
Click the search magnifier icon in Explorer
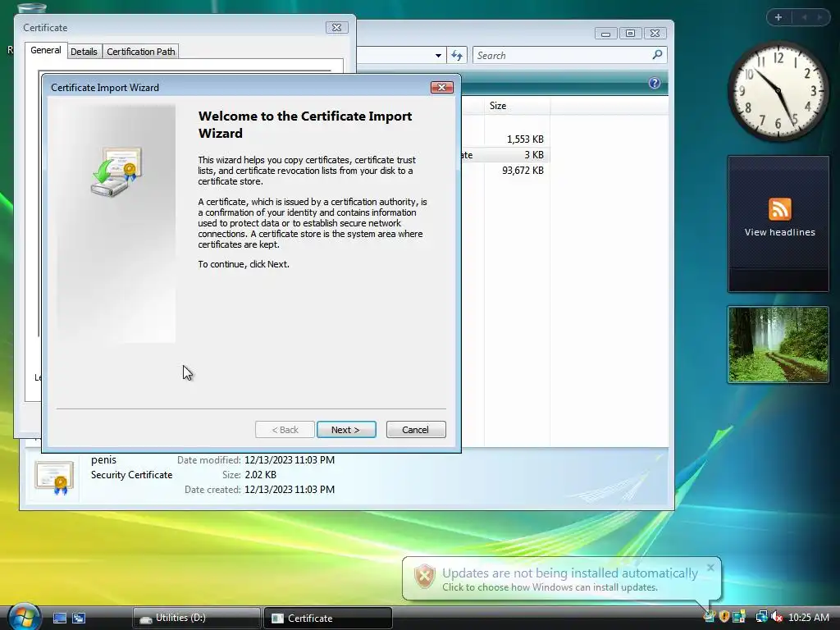click(657, 55)
